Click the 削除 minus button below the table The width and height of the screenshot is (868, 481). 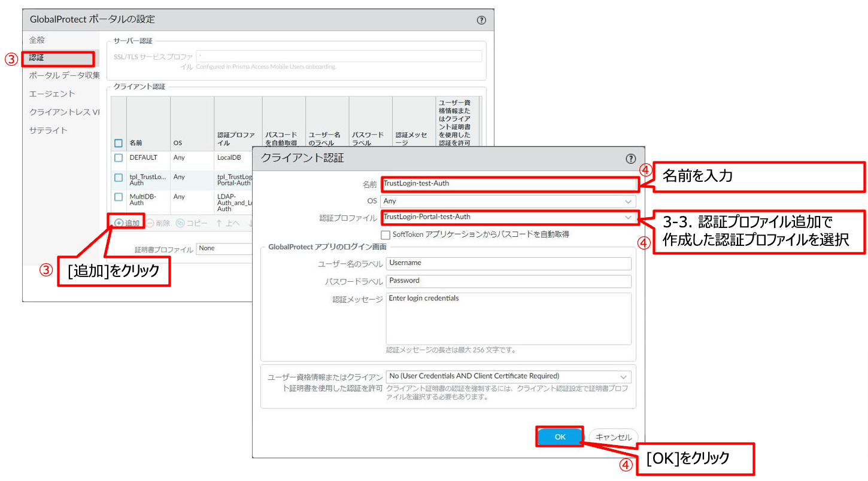158,223
